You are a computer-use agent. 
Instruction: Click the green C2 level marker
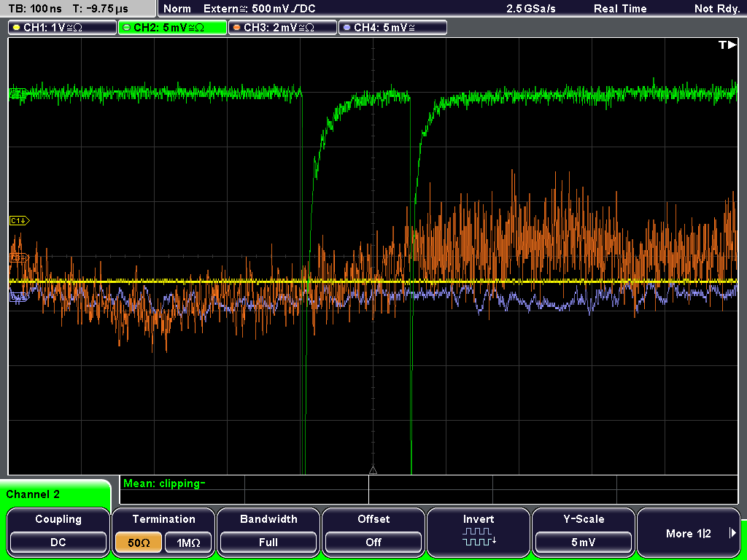(x=18, y=94)
